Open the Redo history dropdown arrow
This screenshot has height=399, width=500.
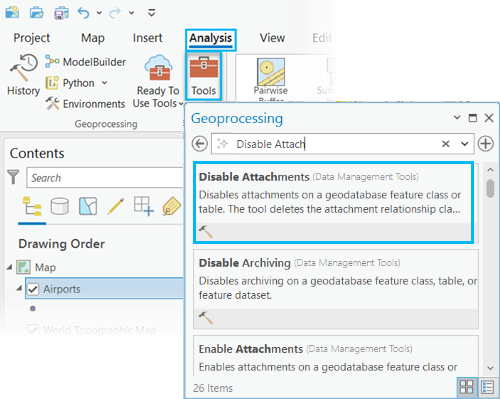131,13
